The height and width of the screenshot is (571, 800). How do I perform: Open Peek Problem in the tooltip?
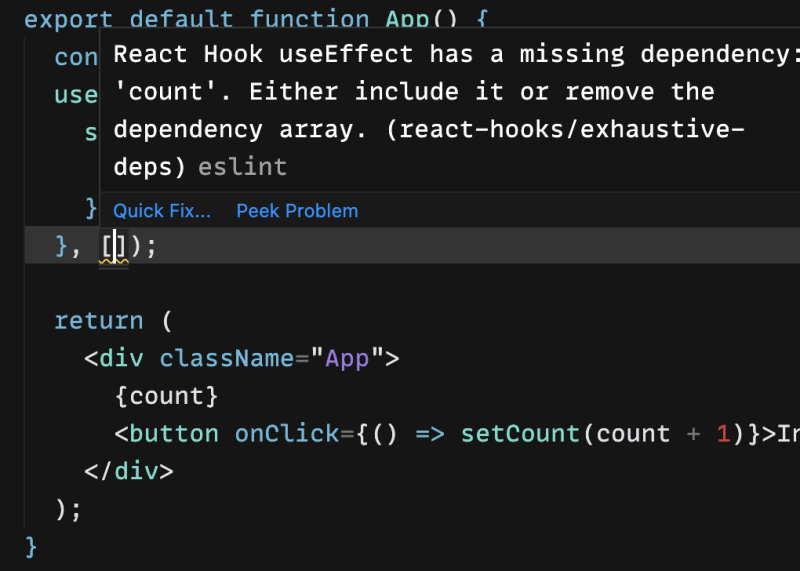[297, 211]
